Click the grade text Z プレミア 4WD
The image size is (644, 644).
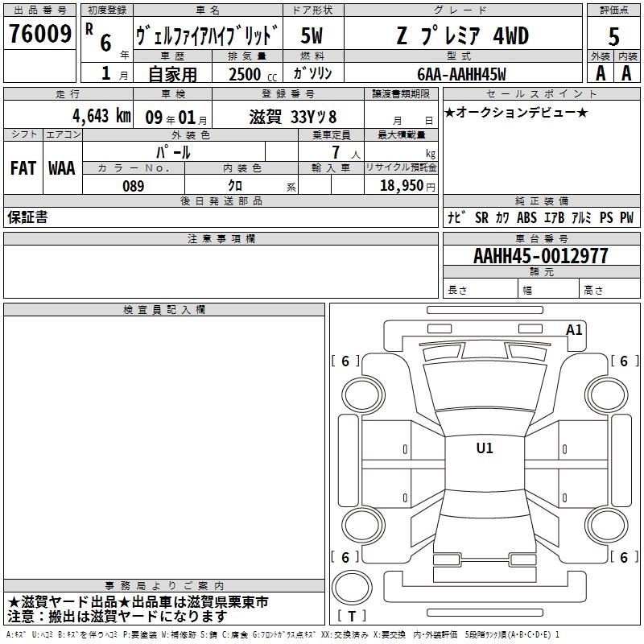pos(462,35)
